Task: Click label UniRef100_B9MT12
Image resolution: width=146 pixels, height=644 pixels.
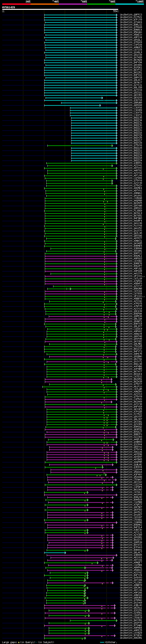Action: (x=131, y=254)
